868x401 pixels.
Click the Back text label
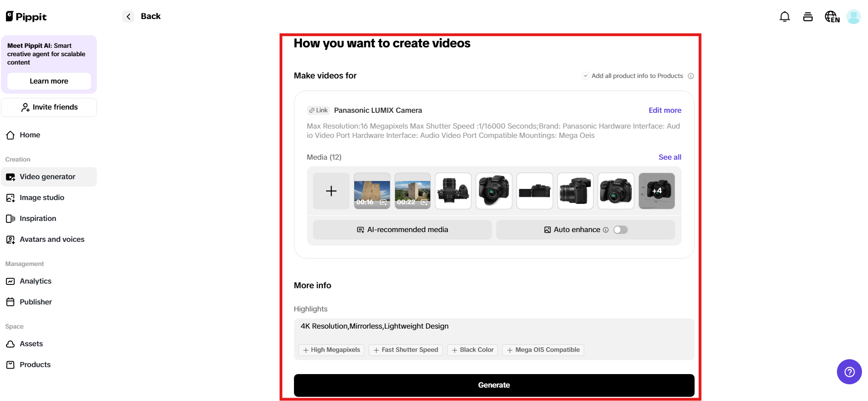point(151,16)
